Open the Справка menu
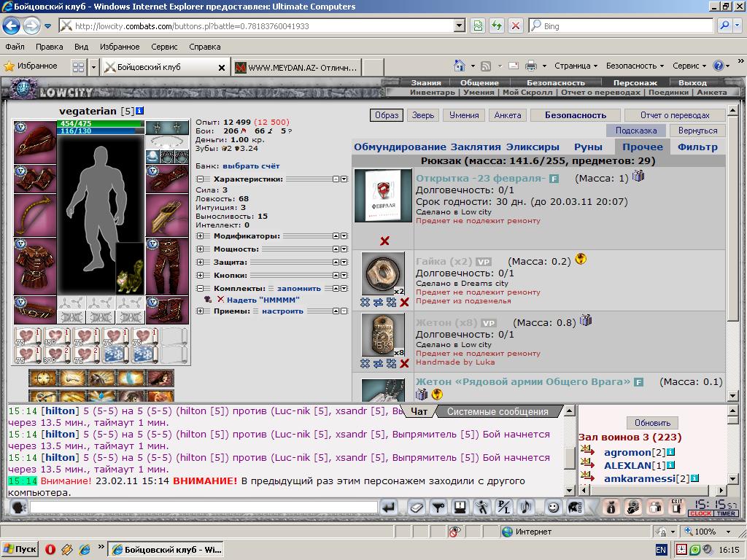Image resolution: width=747 pixels, height=560 pixels. pos(204,47)
